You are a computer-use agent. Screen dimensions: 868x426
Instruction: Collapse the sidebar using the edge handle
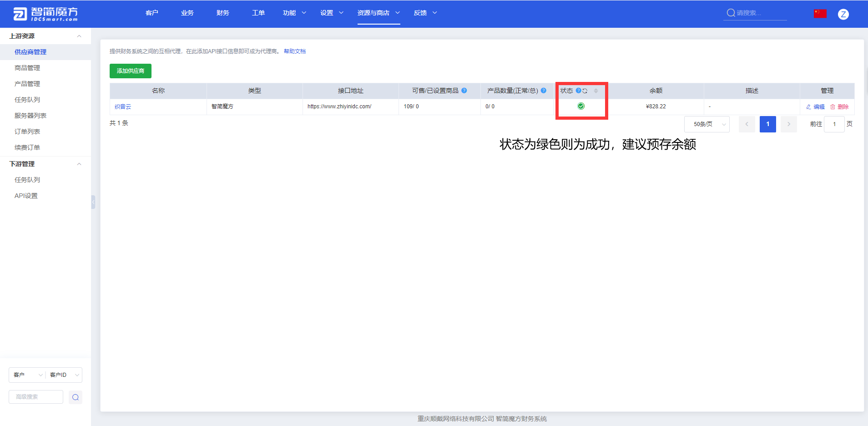93,202
